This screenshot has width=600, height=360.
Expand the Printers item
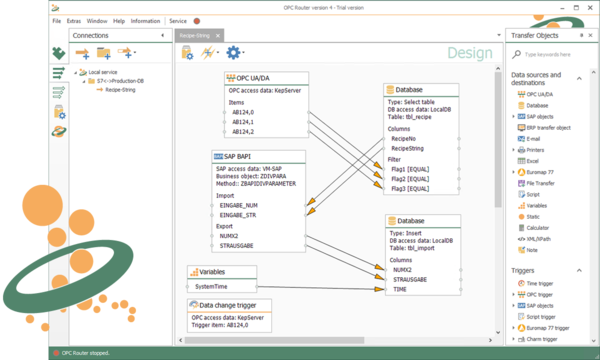click(514, 150)
